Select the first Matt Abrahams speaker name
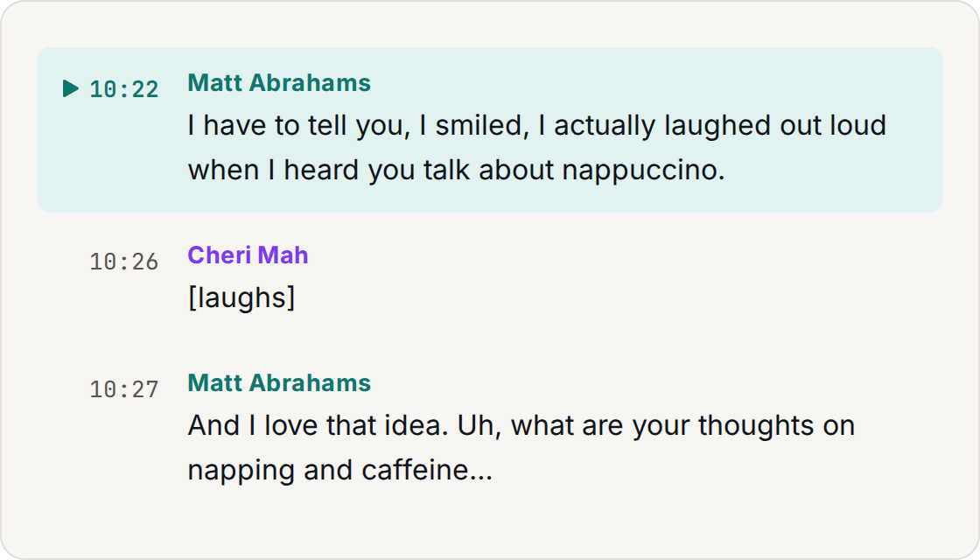 point(279,82)
